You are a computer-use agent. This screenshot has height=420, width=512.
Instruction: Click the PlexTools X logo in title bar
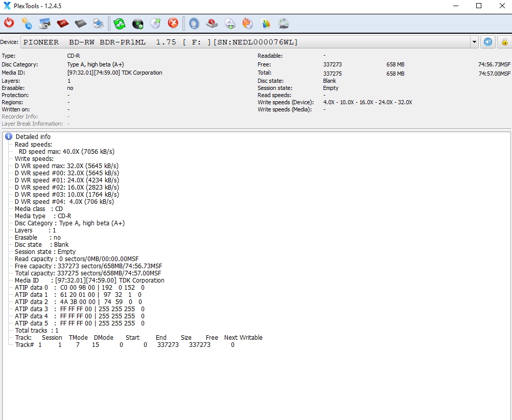7,6
